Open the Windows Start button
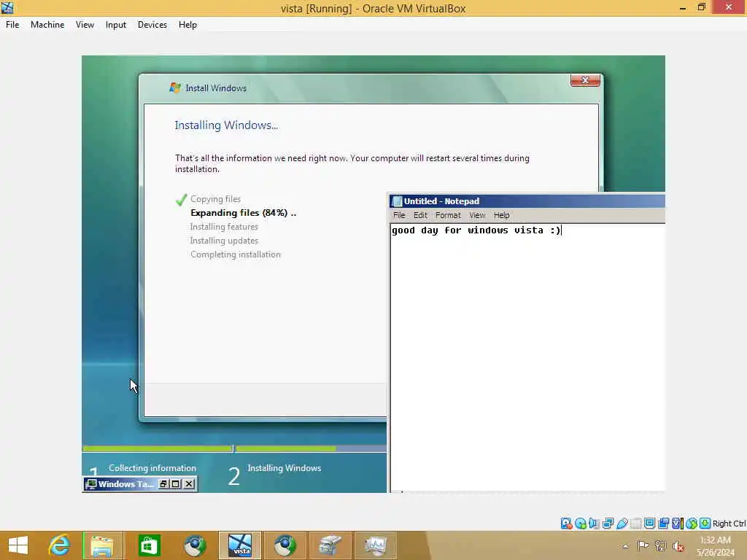Image resolution: width=747 pixels, height=560 pixels. coord(18,545)
